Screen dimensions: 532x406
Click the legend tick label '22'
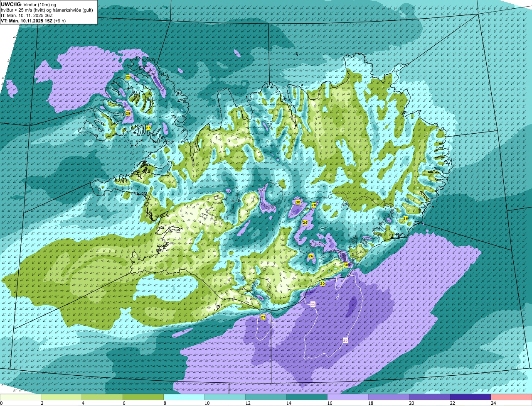pos(452,403)
